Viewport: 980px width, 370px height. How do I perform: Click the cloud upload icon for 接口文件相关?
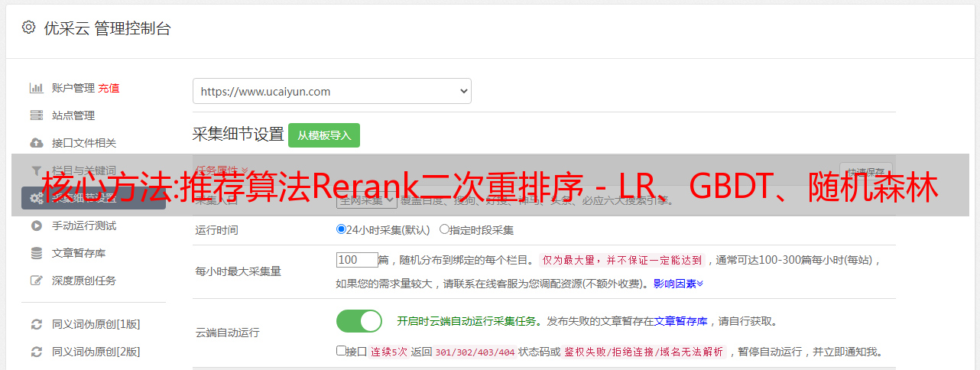click(x=36, y=143)
